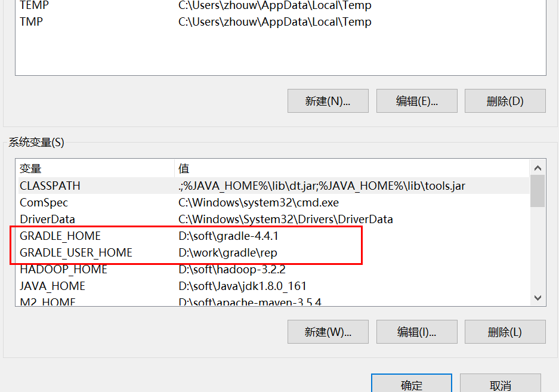Select the ComSpec system variable

coord(274,203)
